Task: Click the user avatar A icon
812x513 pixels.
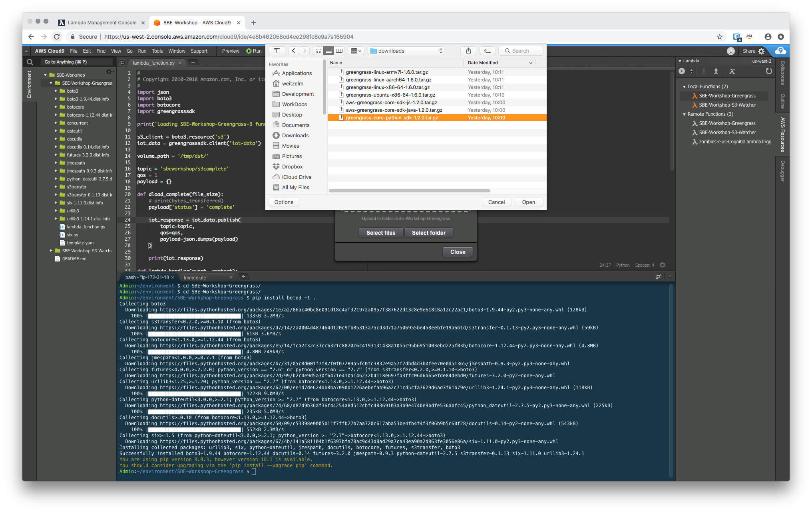Action: 731,51
